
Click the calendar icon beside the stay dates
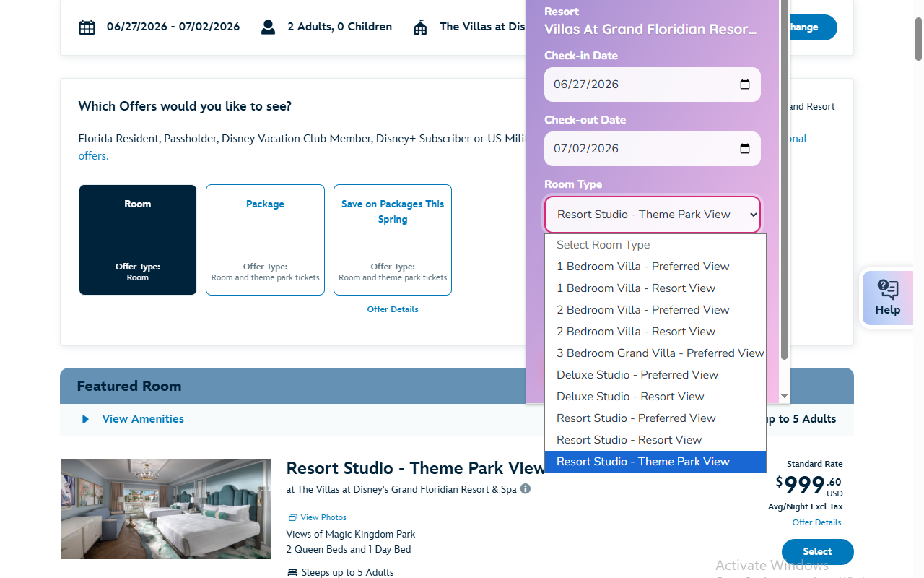87,26
